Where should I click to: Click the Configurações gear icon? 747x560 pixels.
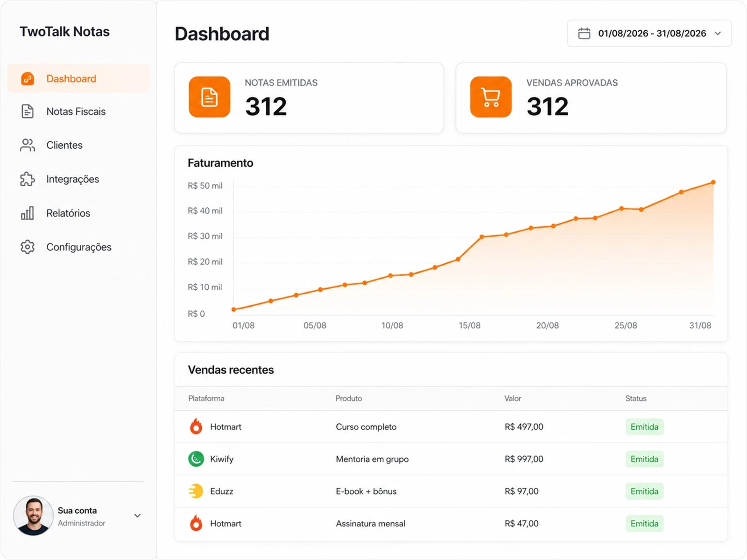point(28,247)
